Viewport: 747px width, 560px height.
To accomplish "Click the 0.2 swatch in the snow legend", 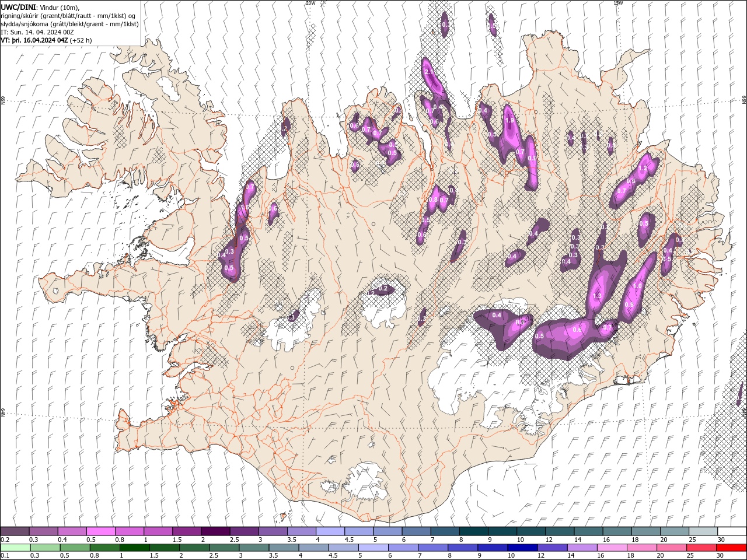I will [15, 531].
